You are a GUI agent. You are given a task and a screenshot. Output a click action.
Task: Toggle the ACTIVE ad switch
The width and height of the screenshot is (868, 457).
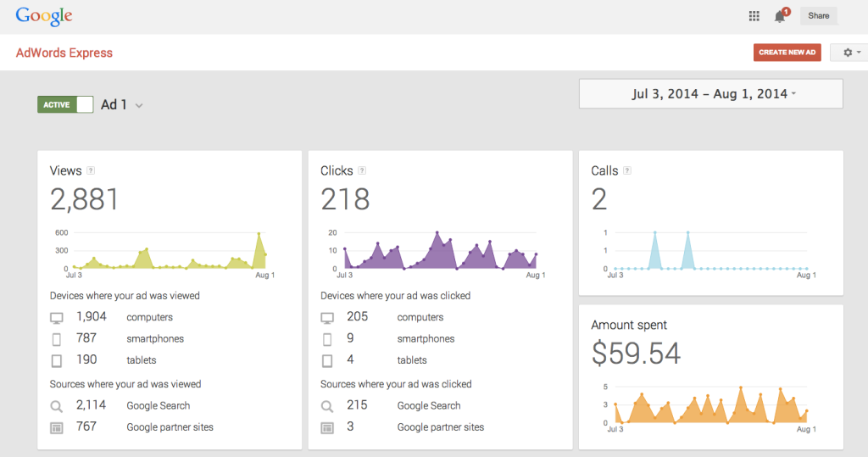pyautogui.click(x=65, y=104)
